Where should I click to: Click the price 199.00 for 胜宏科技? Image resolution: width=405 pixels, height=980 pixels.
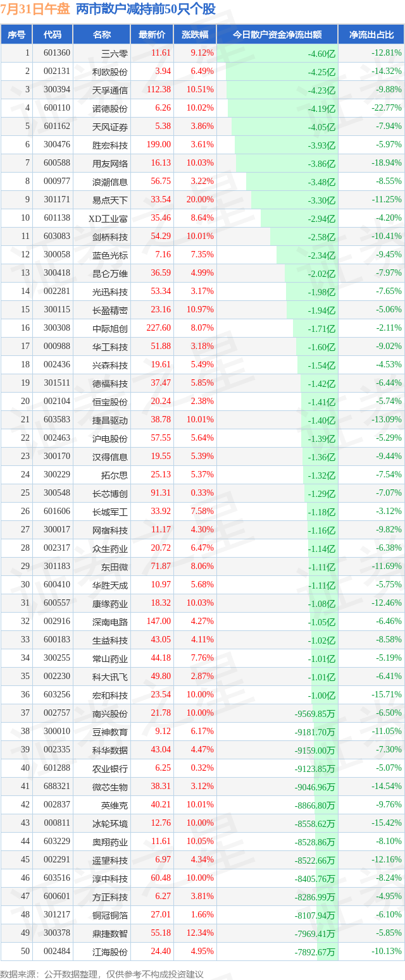(158, 145)
